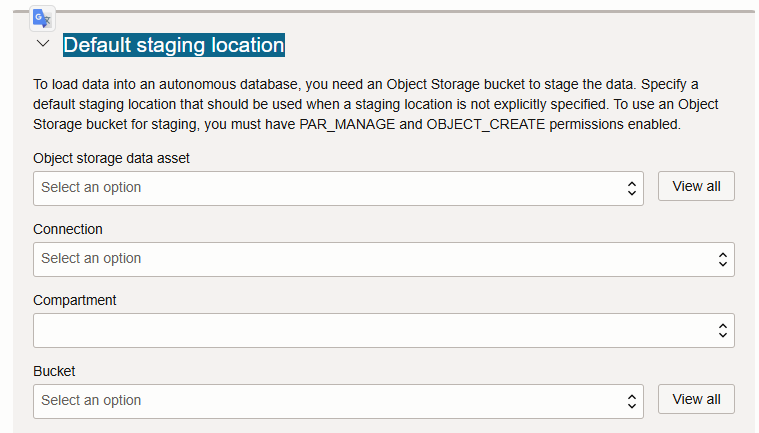
Task: Click View all beside Object storage data asset
Action: [x=696, y=186]
